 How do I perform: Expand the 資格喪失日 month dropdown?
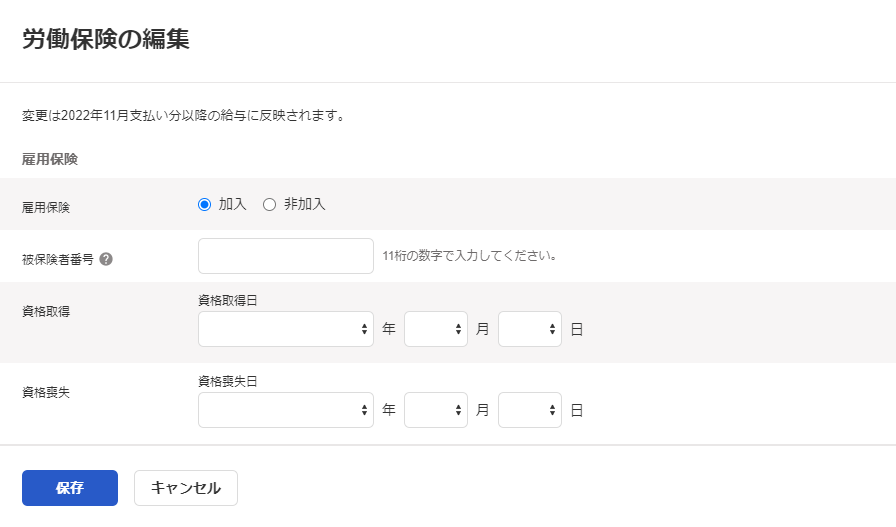pos(435,410)
